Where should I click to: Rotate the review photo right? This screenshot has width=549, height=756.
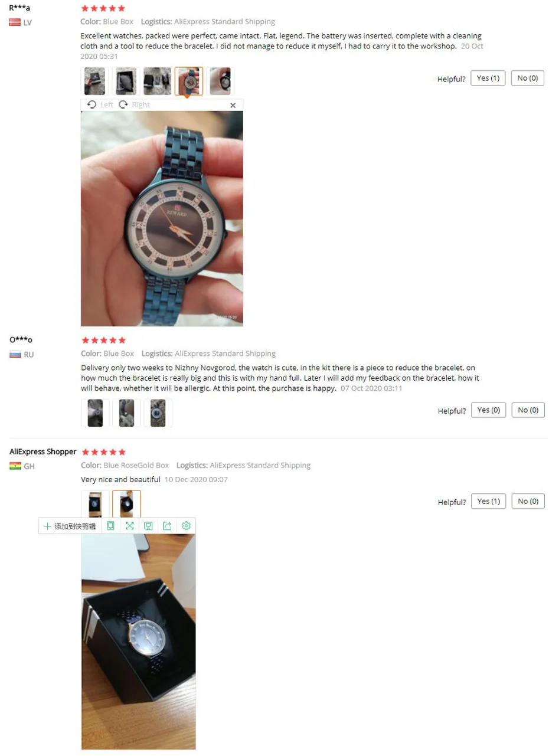(x=134, y=104)
